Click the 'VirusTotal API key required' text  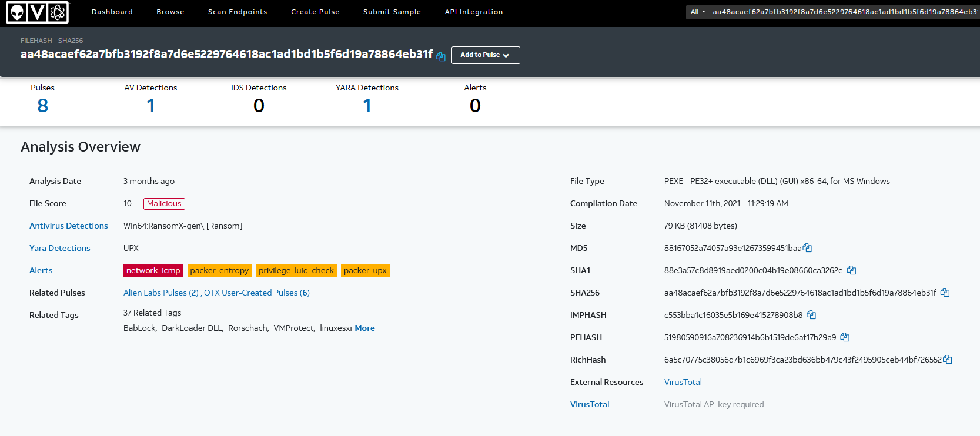tap(714, 404)
